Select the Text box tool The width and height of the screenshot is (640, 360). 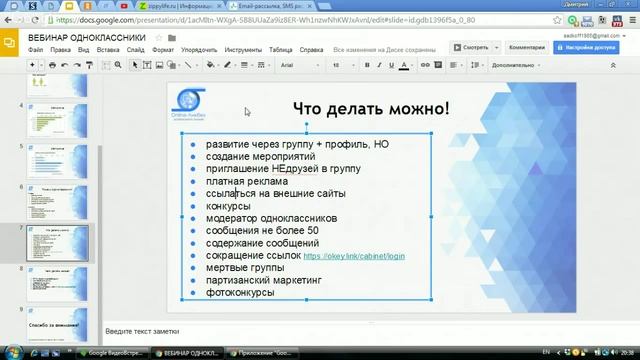[x=147, y=65]
